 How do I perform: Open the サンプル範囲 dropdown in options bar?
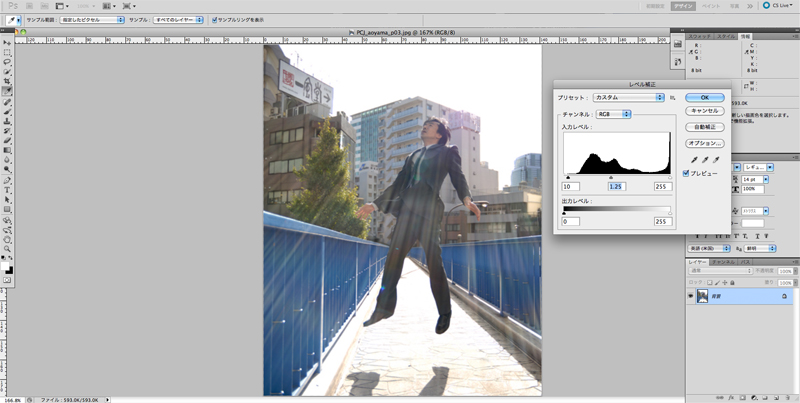tap(91, 19)
